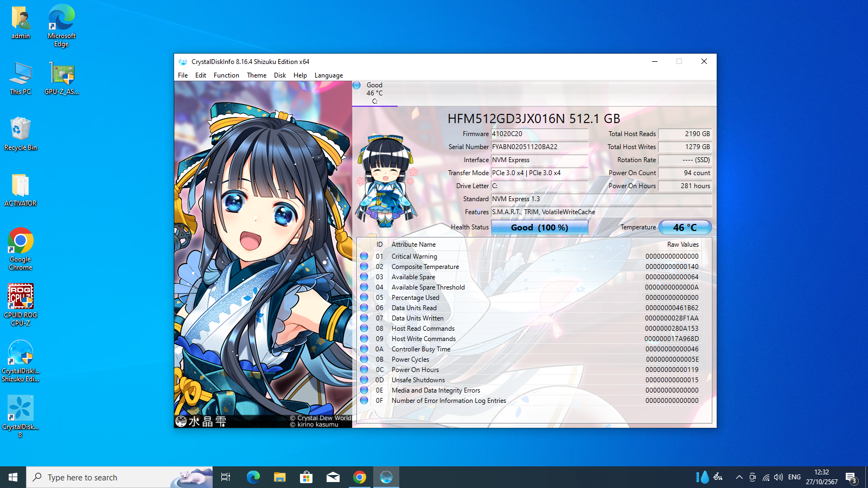Click the Standard field NVM Express 1.3
Image resolution: width=868 pixels, height=488 pixels.
tap(601, 199)
